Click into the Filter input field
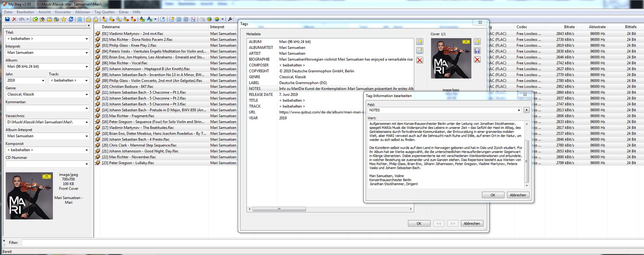 tap(302, 243)
